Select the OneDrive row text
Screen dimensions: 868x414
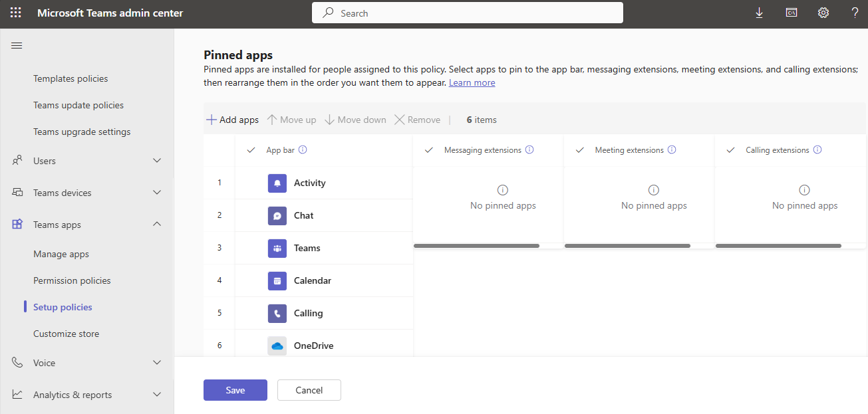314,346
